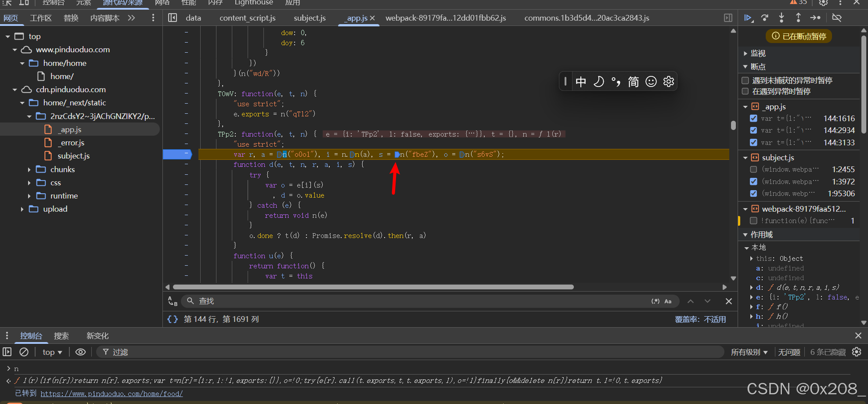Open the webpack-89179fa editor tab
The image size is (868, 404).
(x=446, y=18)
